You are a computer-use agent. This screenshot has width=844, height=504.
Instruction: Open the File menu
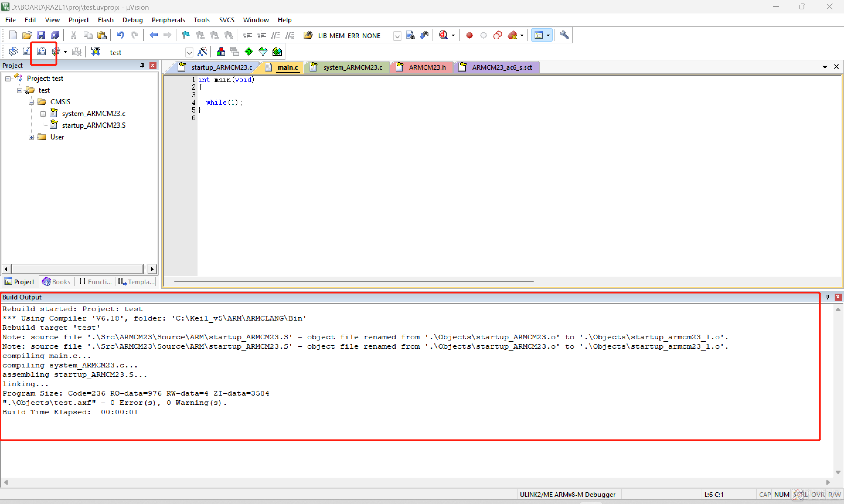(x=11, y=20)
